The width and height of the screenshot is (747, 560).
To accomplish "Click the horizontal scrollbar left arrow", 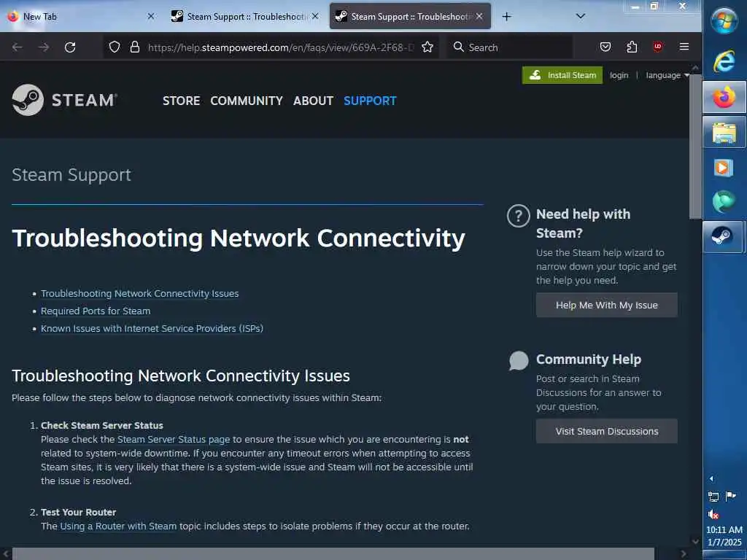I will pos(6,554).
